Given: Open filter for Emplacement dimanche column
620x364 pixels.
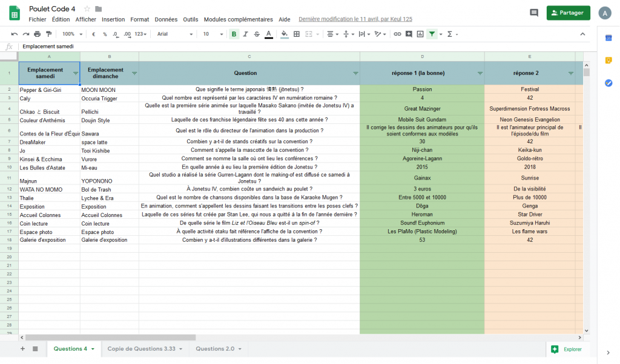Looking at the screenshot, I should point(134,73).
